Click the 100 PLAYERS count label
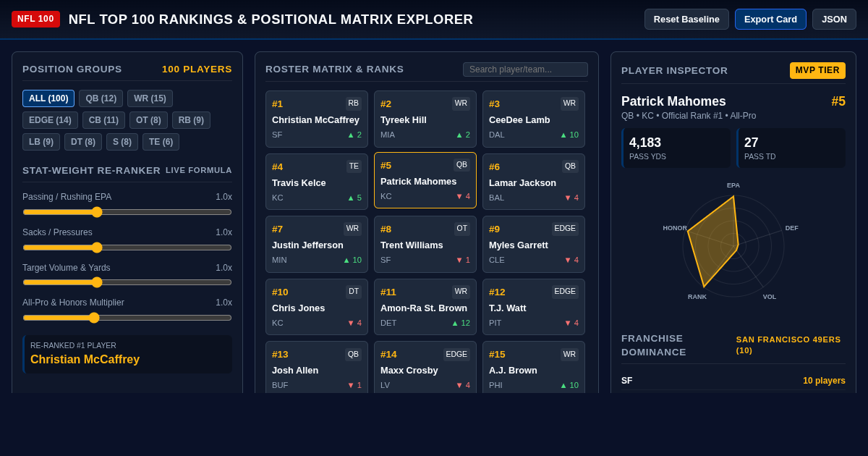The image size is (868, 456). pyautogui.click(x=197, y=69)
